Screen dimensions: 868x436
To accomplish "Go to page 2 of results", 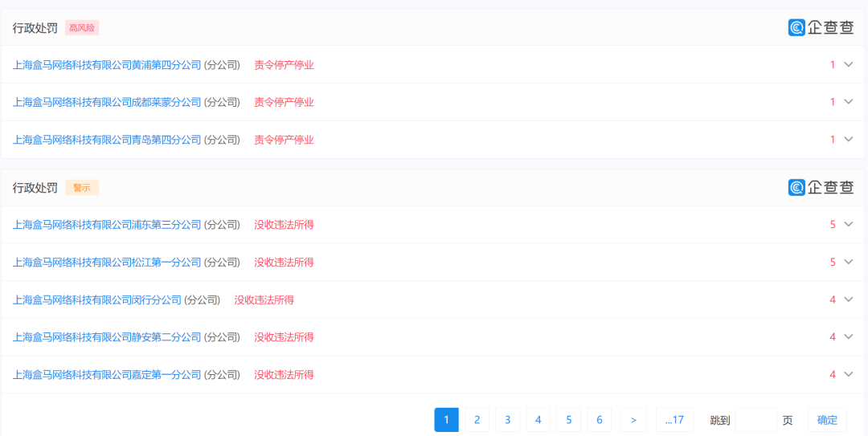I will click(x=477, y=420).
